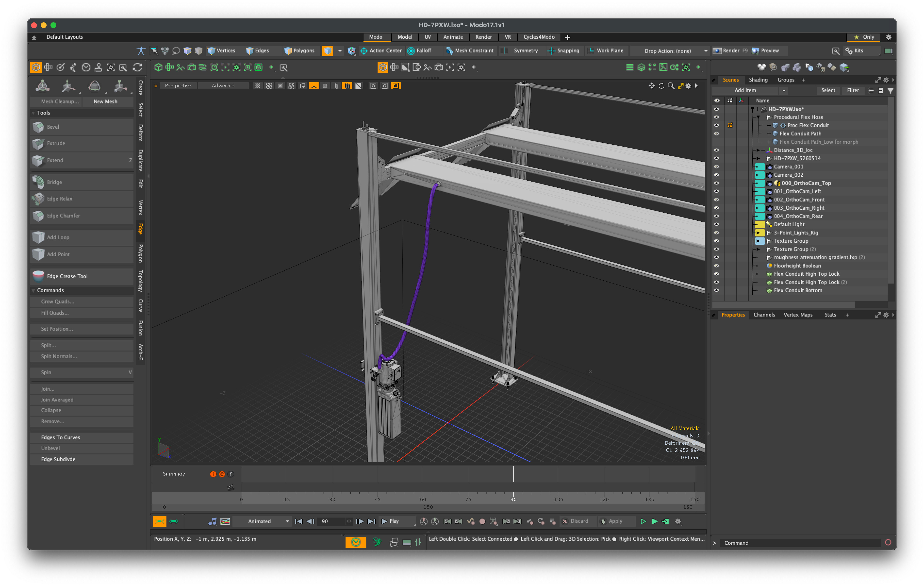The height and width of the screenshot is (586, 924).
Task: Hide the Proc Flex Conduit mesh
Action: point(716,126)
